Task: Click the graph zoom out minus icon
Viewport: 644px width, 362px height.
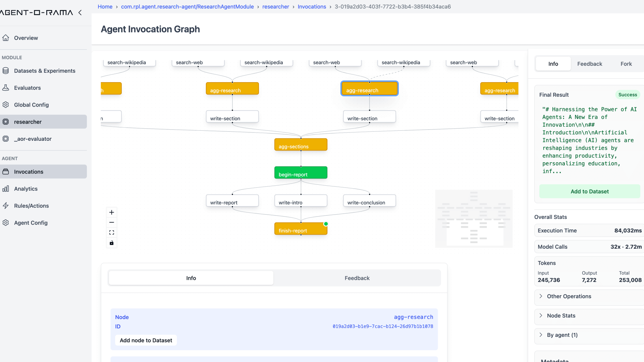Action: pos(112,222)
